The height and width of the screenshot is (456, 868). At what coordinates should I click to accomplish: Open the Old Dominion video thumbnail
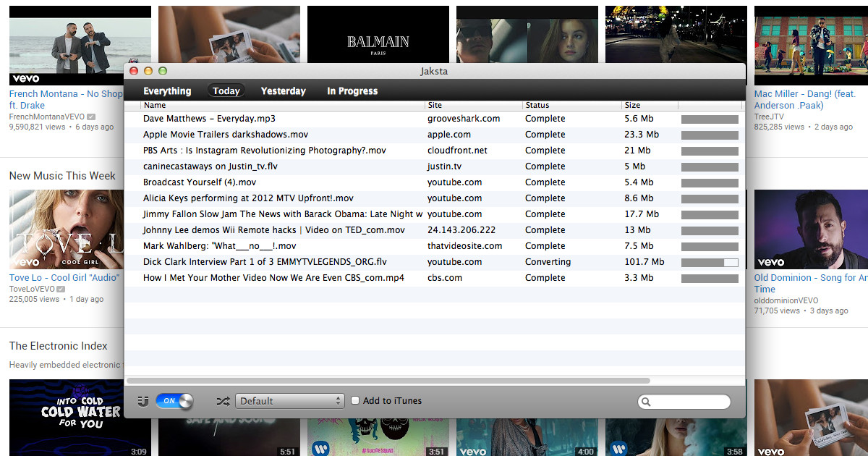pyautogui.click(x=811, y=229)
